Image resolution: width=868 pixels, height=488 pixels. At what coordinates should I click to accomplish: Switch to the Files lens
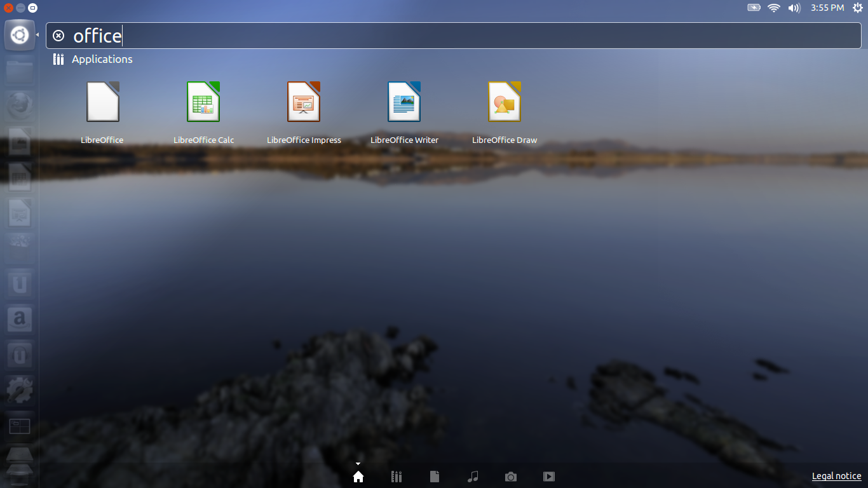pyautogui.click(x=435, y=477)
